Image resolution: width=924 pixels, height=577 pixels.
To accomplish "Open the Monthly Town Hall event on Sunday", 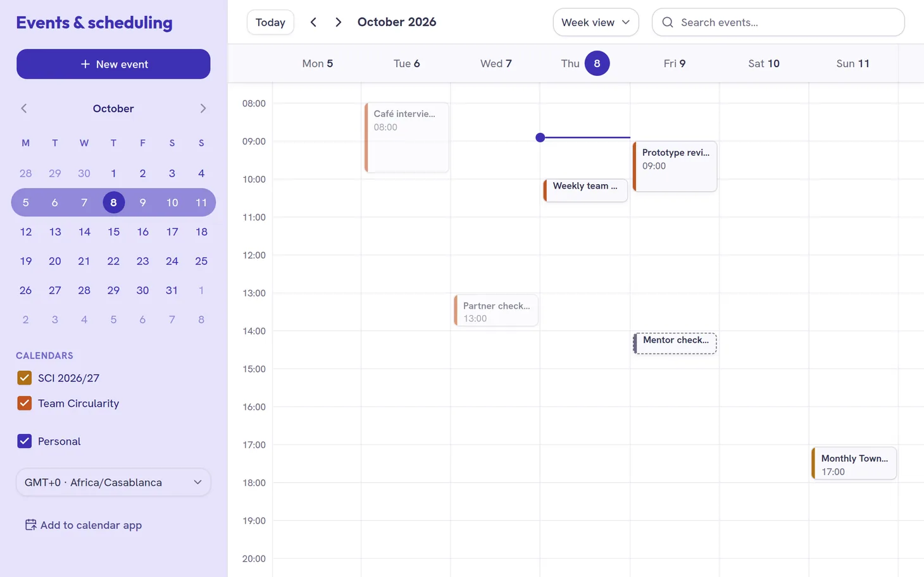I will tap(854, 463).
